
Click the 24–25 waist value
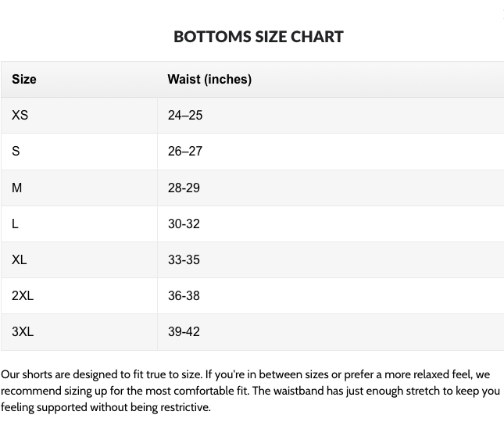[x=185, y=115]
